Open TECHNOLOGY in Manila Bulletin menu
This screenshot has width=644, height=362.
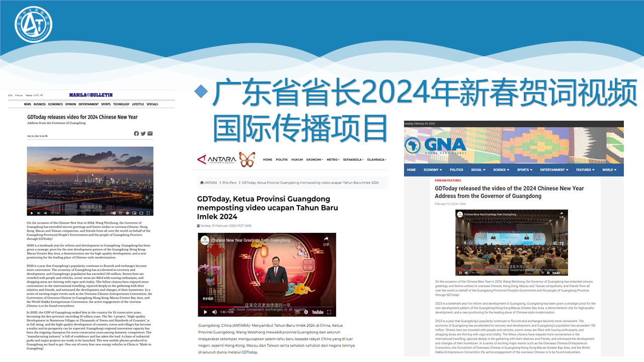click(121, 105)
